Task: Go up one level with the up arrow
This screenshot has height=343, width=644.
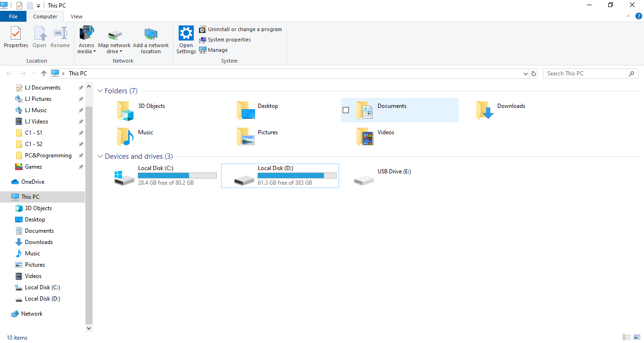Action: 44,73
